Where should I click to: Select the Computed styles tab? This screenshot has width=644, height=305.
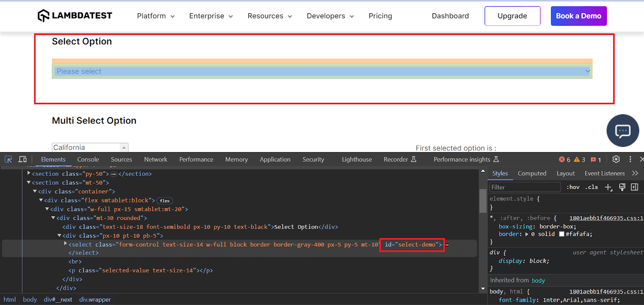pos(532,173)
